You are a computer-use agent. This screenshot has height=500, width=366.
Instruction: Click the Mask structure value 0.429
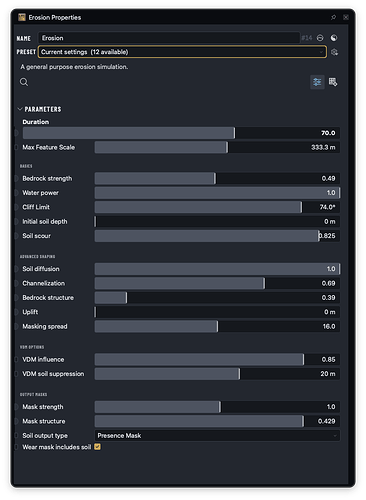[x=326, y=421]
